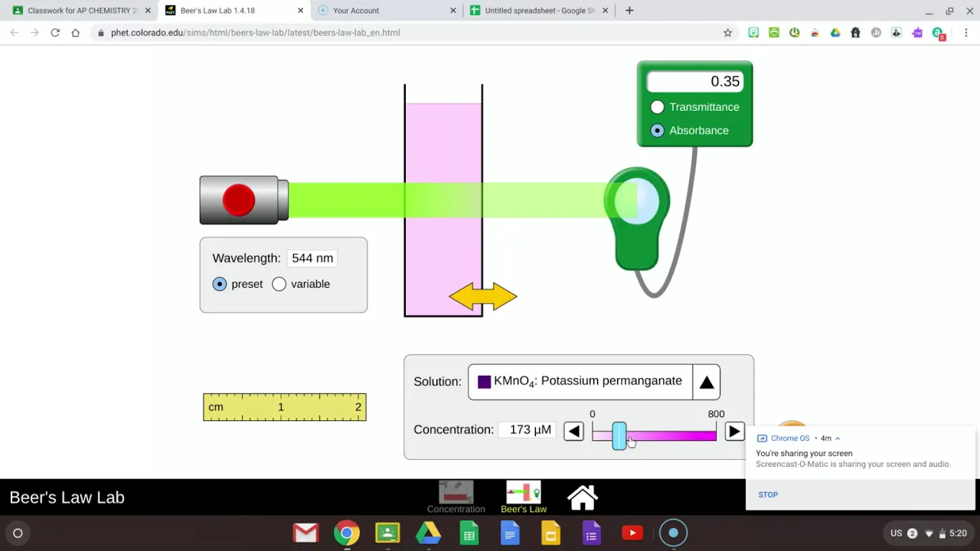Turn on the laser's red power button

(x=239, y=200)
